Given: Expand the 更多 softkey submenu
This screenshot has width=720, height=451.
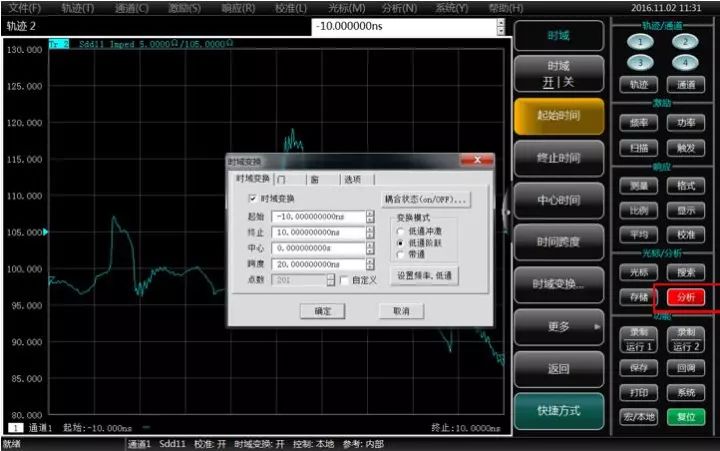Looking at the screenshot, I should (x=558, y=327).
